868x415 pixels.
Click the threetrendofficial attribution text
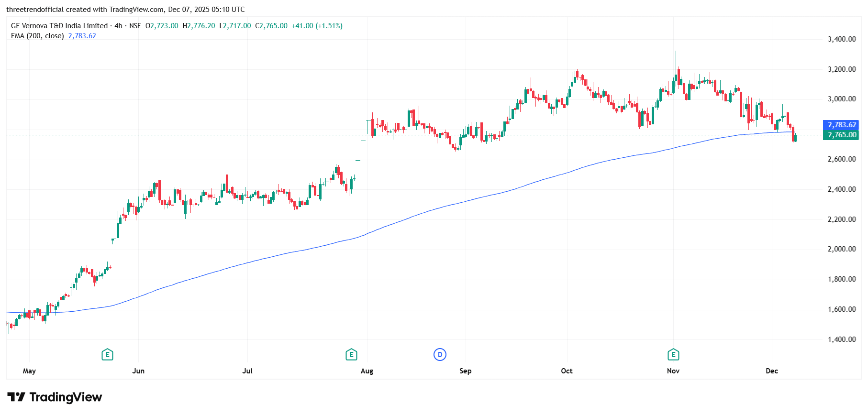(125, 10)
